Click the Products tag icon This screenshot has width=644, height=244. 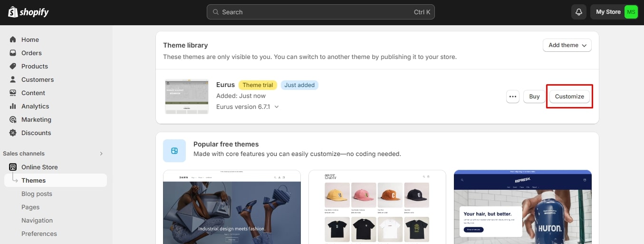[13, 66]
